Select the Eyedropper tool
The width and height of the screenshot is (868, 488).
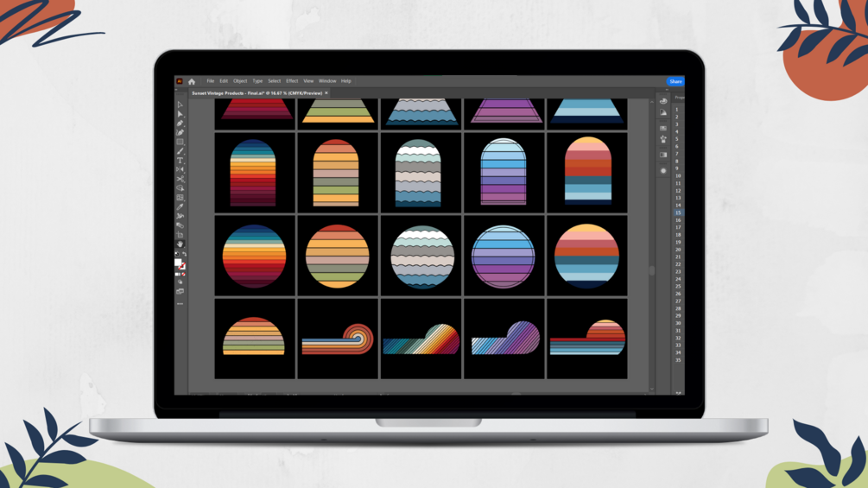[x=180, y=207]
